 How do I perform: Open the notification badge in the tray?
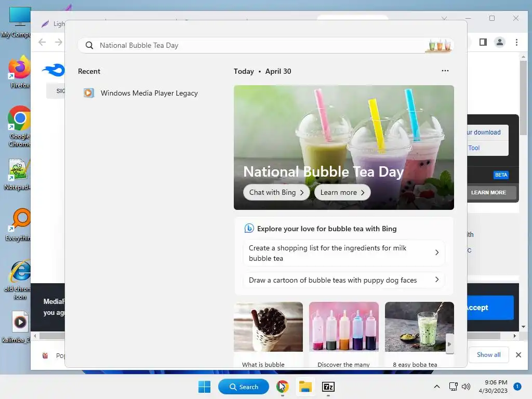coord(517,387)
